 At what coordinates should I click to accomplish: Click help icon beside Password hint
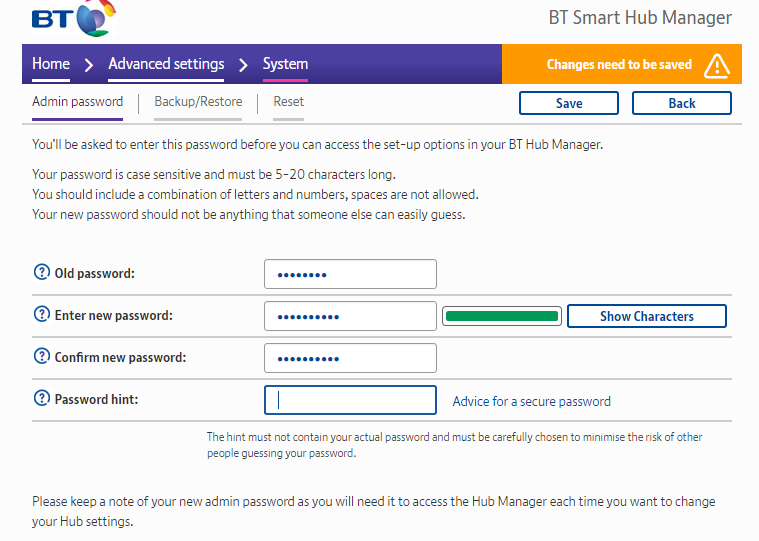tap(41, 399)
